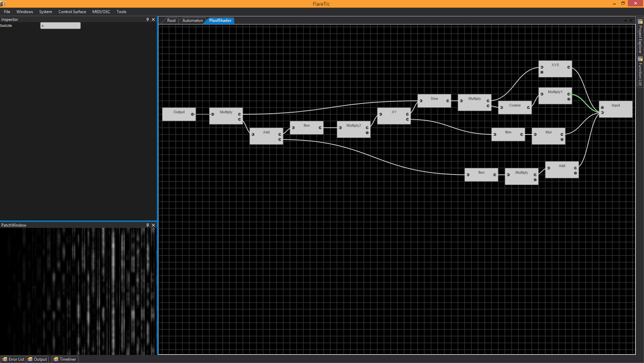Select the XY node

click(394, 116)
